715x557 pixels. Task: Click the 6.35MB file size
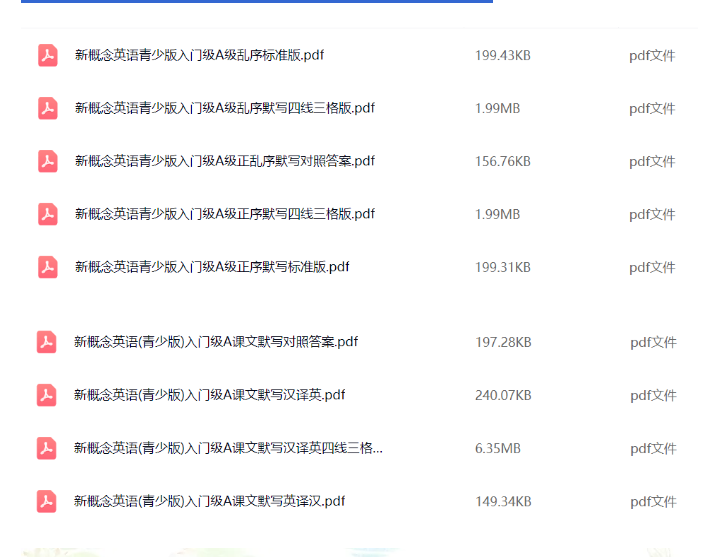click(498, 449)
